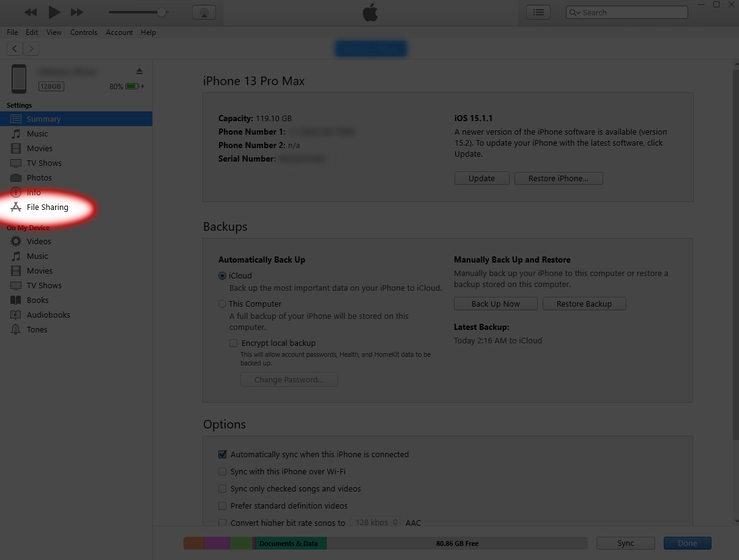Click Documents & Data storage segment
The height and width of the screenshot is (560, 739).
291,543
